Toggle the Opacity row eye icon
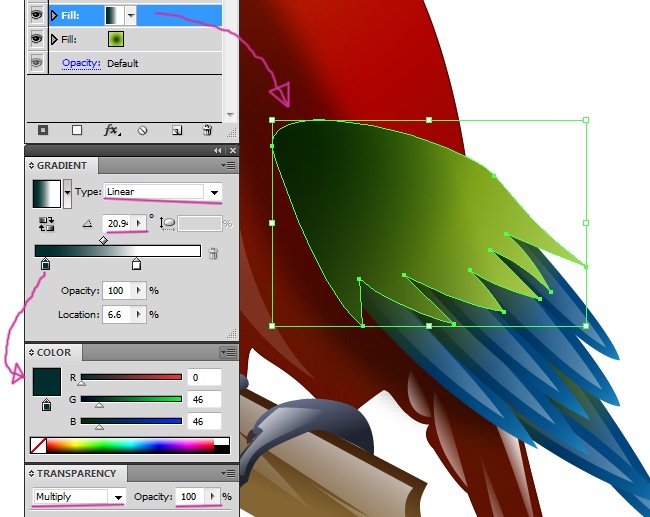Viewport: 650px width, 517px height. point(37,63)
